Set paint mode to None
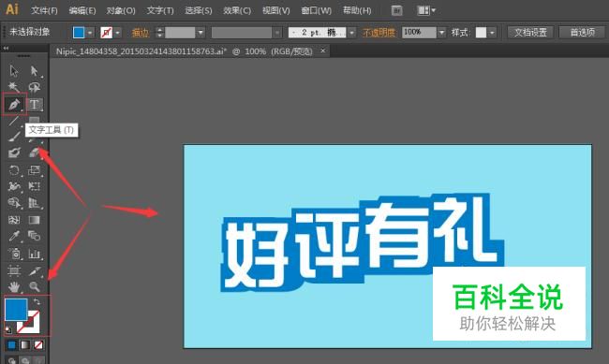This screenshot has width=609, height=364. pos(38,345)
